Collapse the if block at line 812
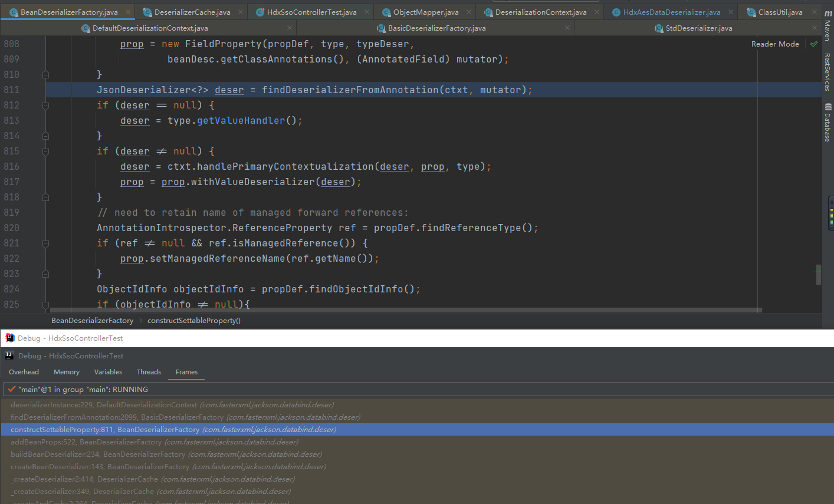This screenshot has width=834, height=504. 45,106
